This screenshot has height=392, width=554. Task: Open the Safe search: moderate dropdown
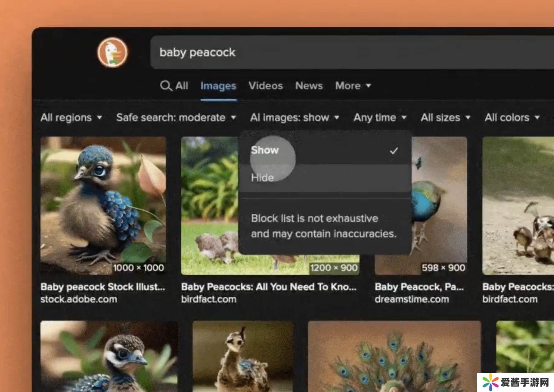[176, 118]
